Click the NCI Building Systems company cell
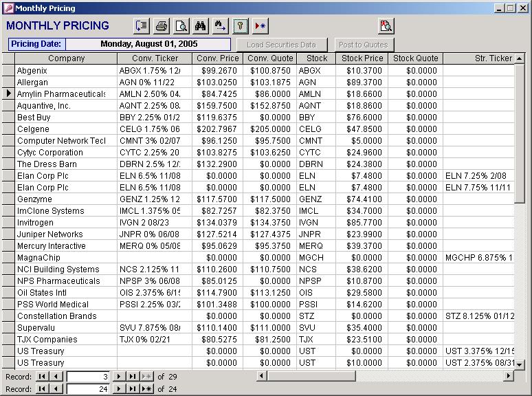This screenshot has height=396, width=532. pyautogui.click(x=66, y=269)
